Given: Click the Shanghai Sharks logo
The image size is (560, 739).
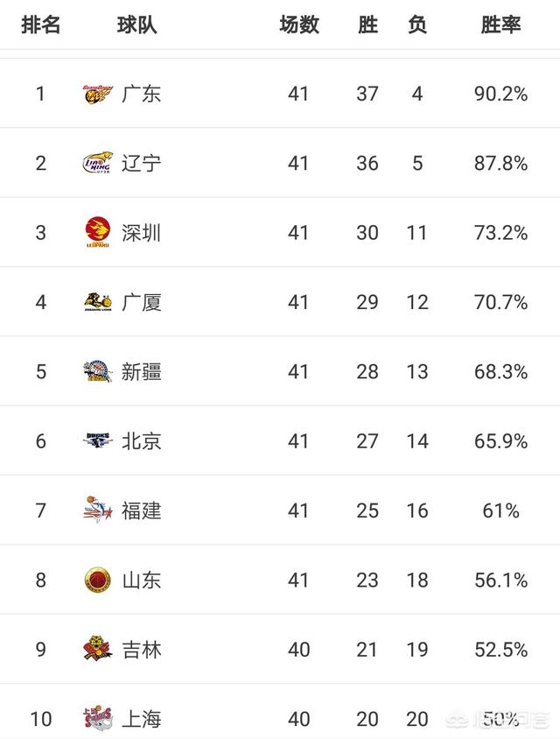Looking at the screenshot, I should click(x=98, y=719).
